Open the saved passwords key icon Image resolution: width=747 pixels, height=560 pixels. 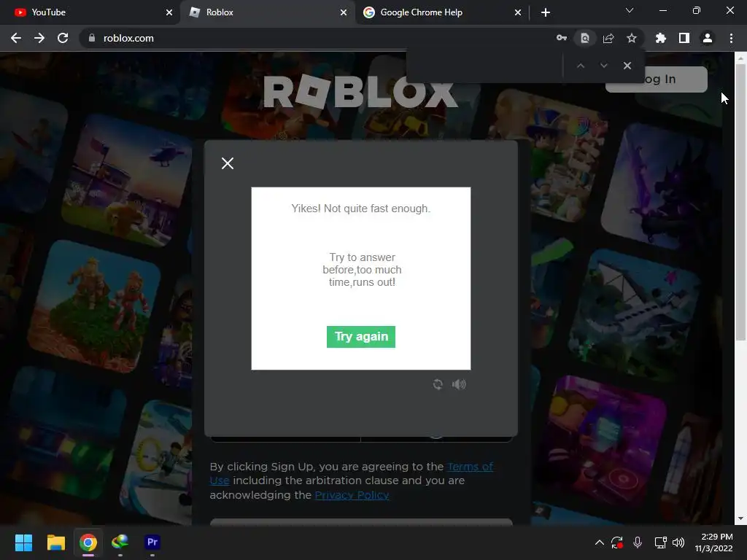click(x=562, y=38)
